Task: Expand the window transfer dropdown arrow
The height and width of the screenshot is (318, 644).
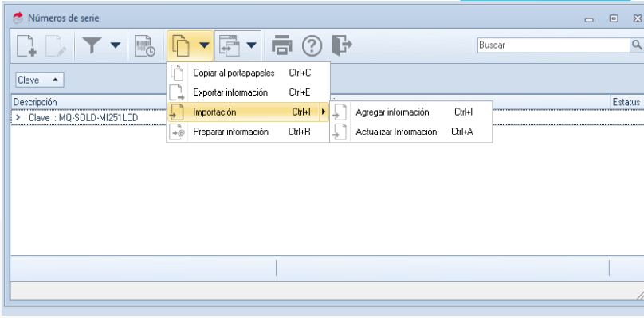Action: pyautogui.click(x=251, y=45)
